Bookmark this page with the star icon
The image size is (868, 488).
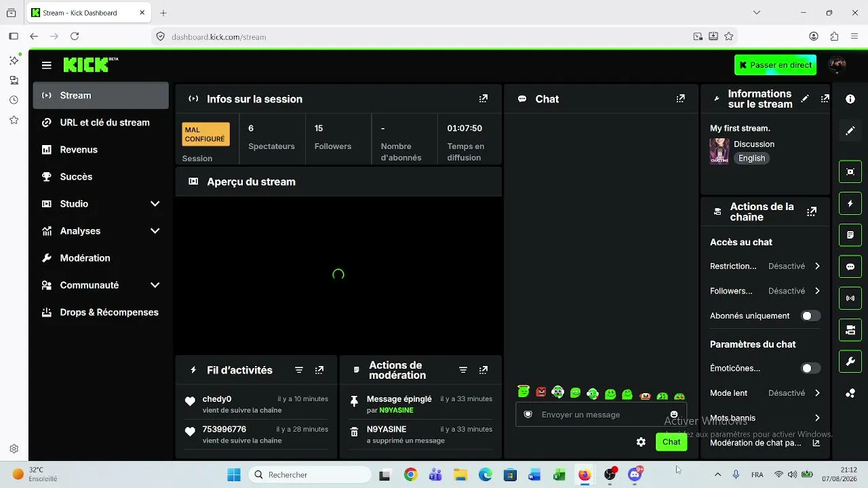pos(729,37)
